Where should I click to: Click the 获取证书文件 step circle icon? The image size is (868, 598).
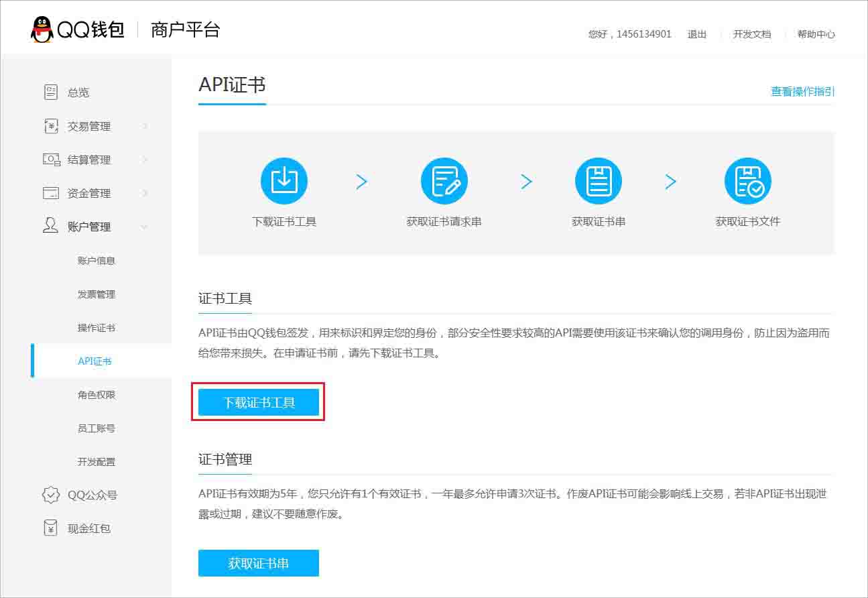point(748,181)
